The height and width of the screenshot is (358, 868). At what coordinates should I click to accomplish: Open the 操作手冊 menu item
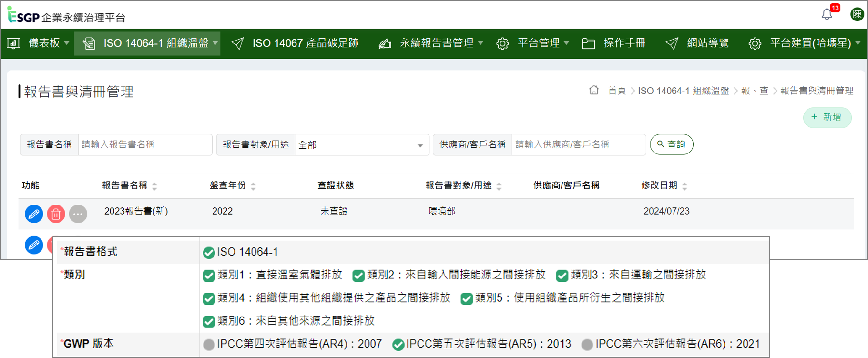pos(624,43)
